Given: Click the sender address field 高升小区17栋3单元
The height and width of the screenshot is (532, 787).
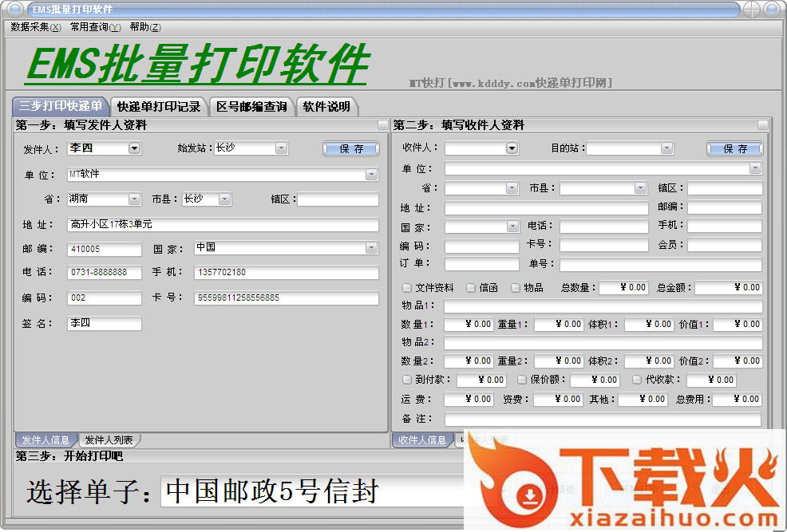Looking at the screenshot, I should [x=223, y=225].
